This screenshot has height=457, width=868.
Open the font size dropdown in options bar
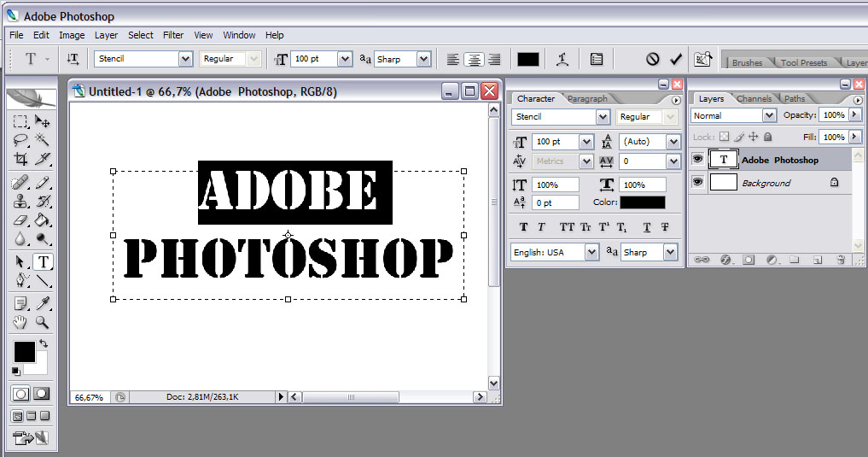click(x=344, y=59)
